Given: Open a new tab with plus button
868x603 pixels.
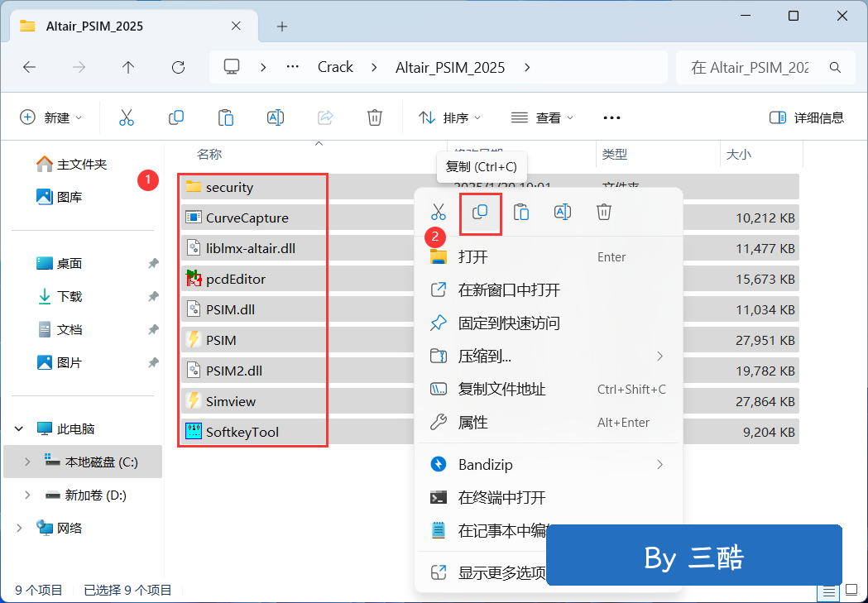Looking at the screenshot, I should pyautogui.click(x=282, y=26).
